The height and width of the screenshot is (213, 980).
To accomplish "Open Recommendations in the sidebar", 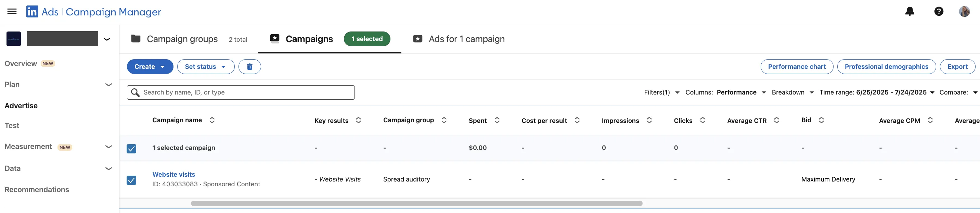I will pos(37,189).
